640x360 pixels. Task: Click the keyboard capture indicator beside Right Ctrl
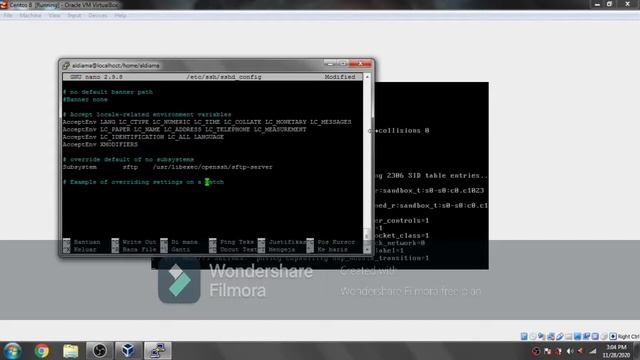(x=613, y=336)
